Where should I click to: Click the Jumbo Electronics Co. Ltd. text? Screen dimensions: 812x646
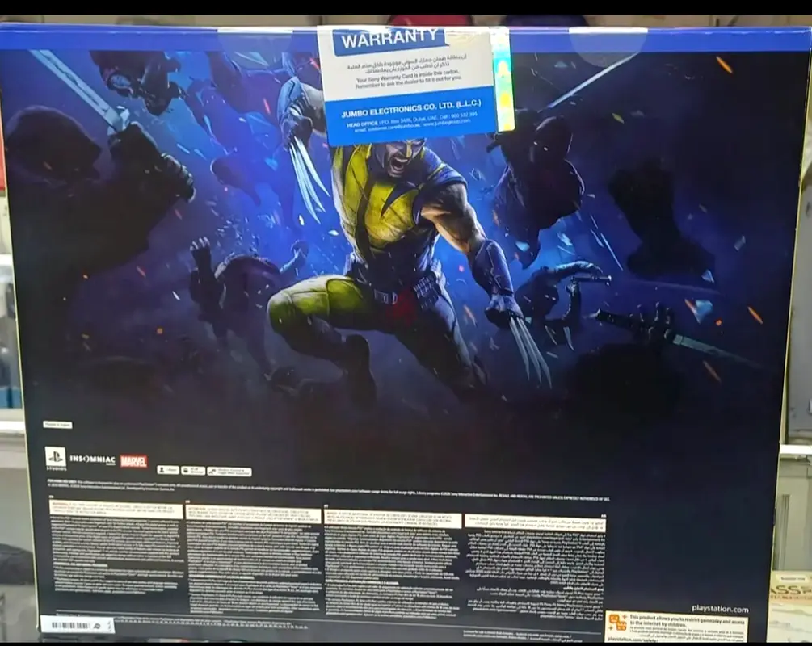coord(411,108)
